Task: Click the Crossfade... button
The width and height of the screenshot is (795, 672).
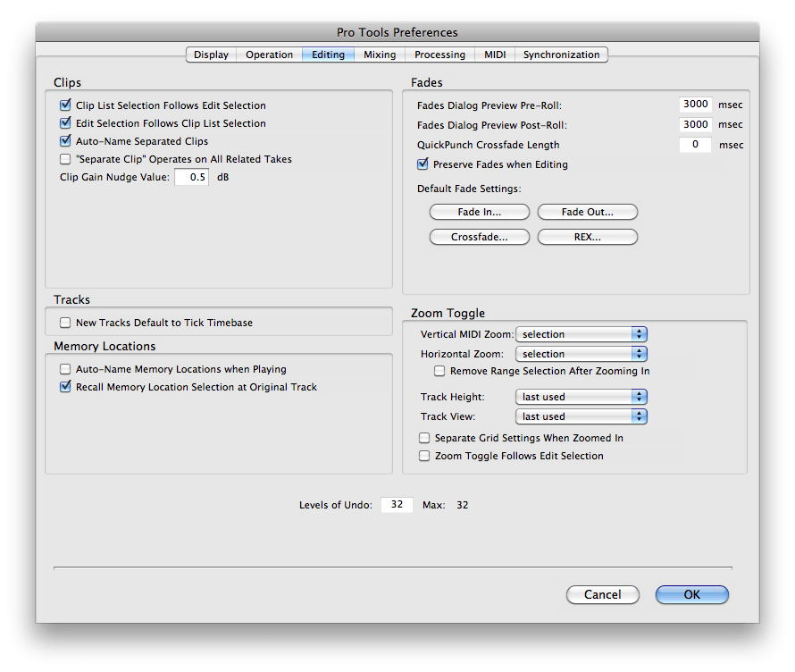Action: (480, 237)
